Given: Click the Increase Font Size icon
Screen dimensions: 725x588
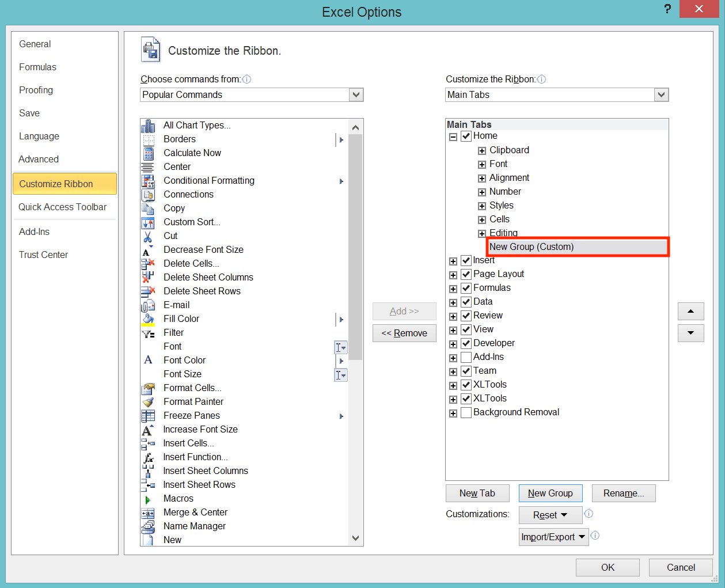Looking at the screenshot, I should point(148,430).
